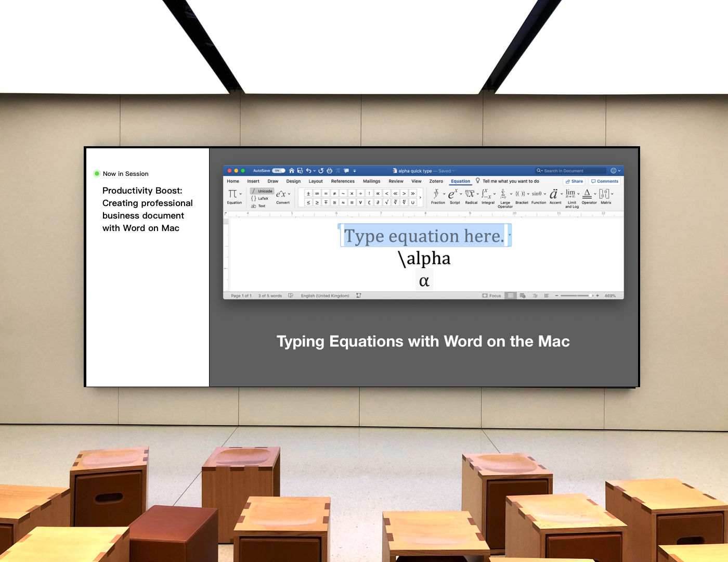The width and height of the screenshot is (728, 562).
Task: Click English (United Kingdom) language indicator
Action: (x=325, y=296)
